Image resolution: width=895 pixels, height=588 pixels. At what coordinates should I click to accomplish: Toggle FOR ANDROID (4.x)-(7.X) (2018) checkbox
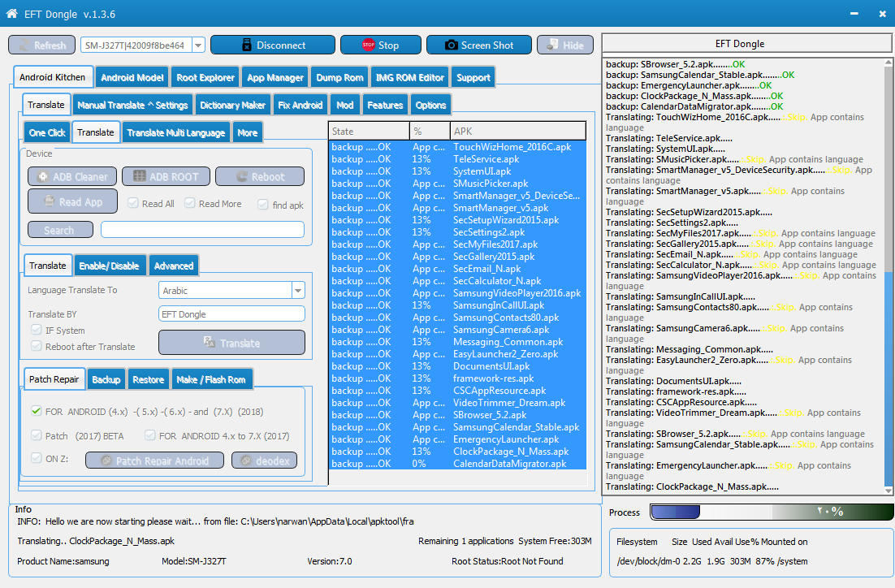point(37,411)
